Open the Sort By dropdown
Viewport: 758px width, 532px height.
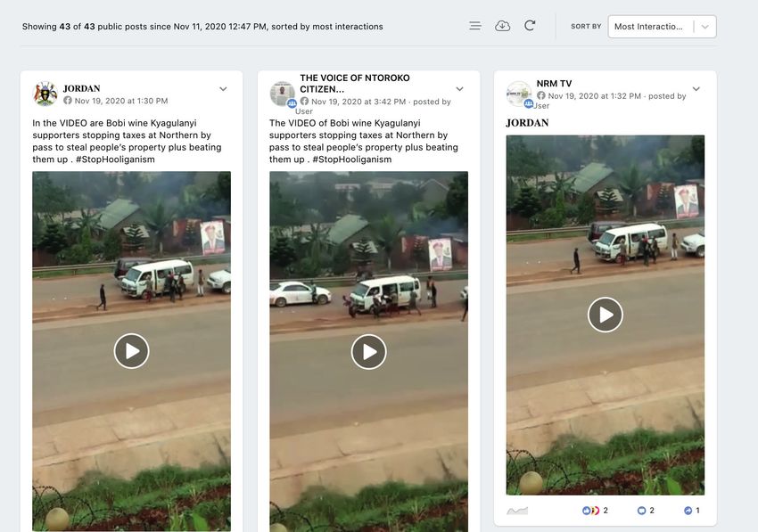(662, 27)
